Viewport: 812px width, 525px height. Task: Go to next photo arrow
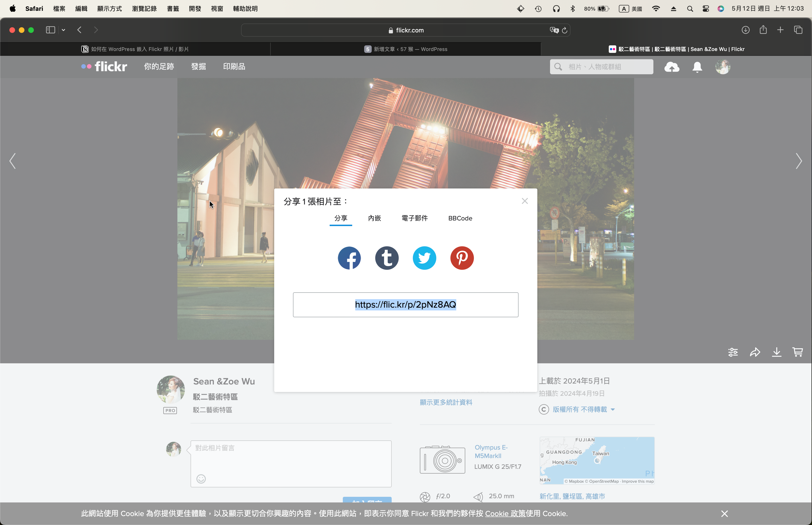click(798, 161)
